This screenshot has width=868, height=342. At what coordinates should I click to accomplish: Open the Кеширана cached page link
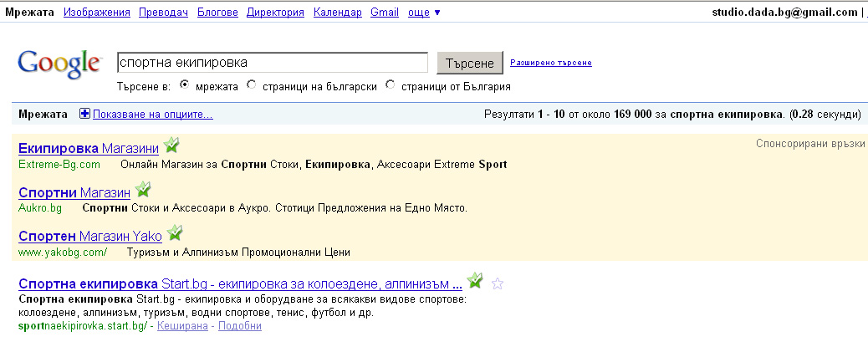click(182, 325)
